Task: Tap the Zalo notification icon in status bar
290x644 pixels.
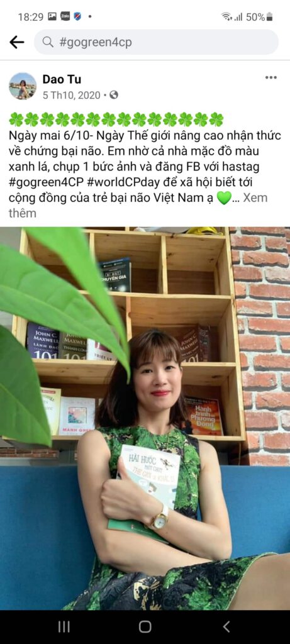Action: 65,16
